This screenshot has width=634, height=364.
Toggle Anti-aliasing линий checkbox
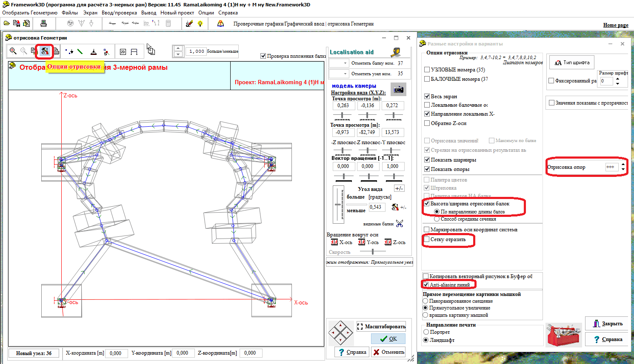click(426, 284)
